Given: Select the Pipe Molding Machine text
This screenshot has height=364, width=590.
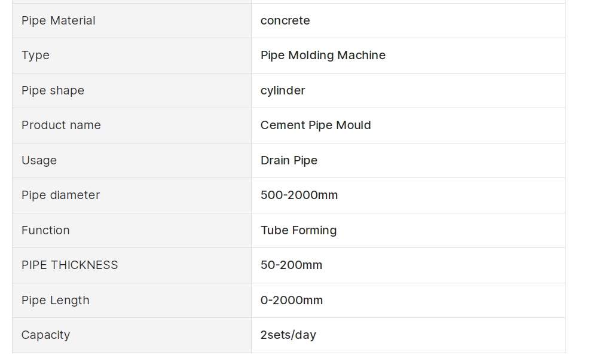Looking at the screenshot, I should (x=323, y=56).
